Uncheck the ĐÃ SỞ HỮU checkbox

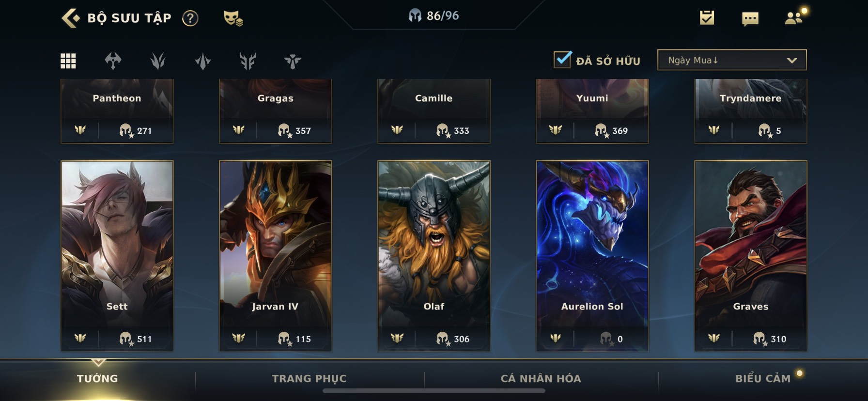coord(562,60)
